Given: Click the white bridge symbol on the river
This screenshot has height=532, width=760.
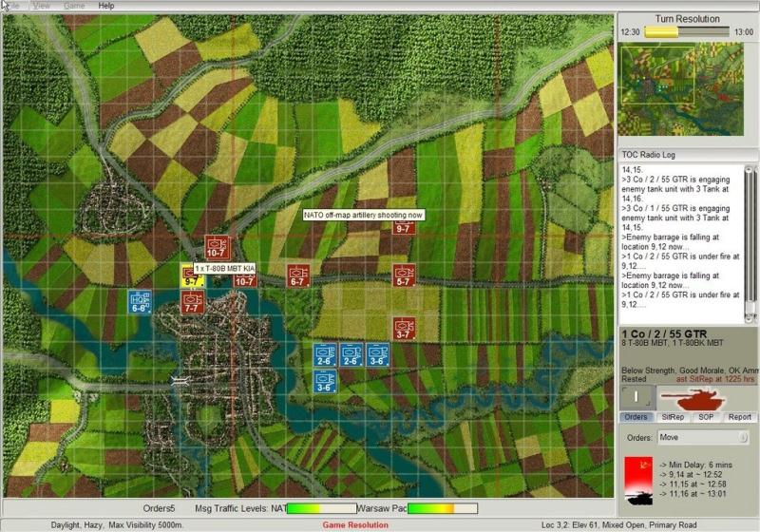Looking at the screenshot, I should click(x=180, y=379).
